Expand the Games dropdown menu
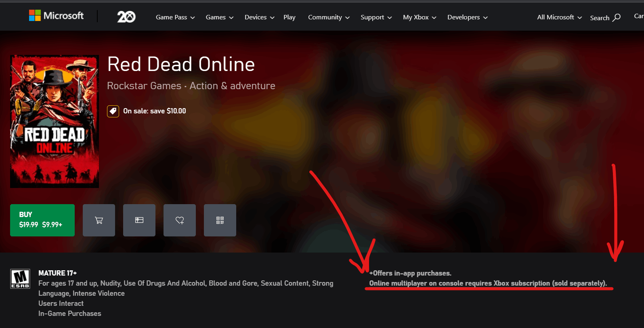 pyautogui.click(x=220, y=17)
